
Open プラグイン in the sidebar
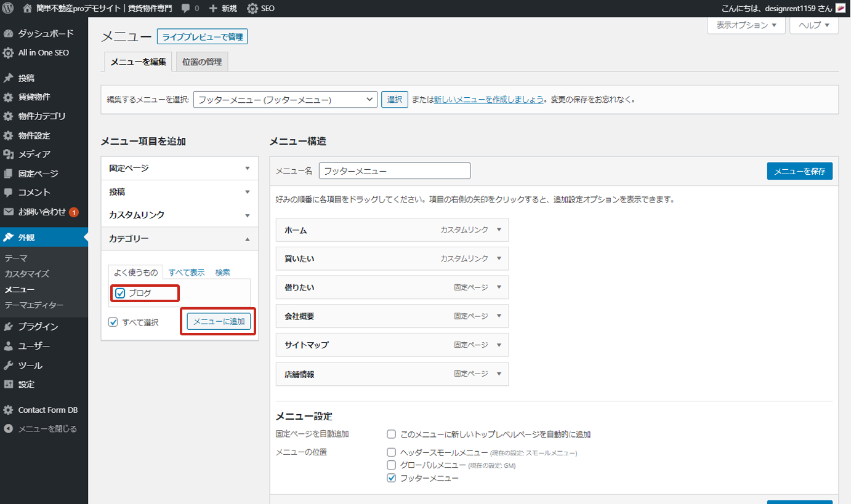tap(38, 327)
